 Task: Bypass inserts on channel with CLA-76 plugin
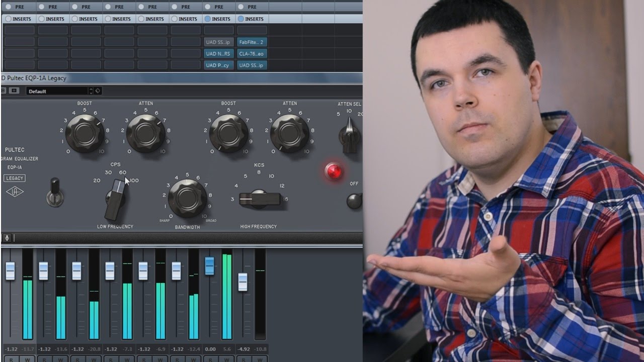pos(241,19)
